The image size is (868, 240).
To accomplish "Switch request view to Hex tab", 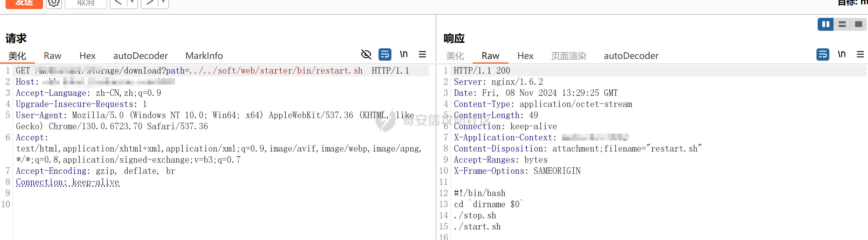I will (x=87, y=56).
